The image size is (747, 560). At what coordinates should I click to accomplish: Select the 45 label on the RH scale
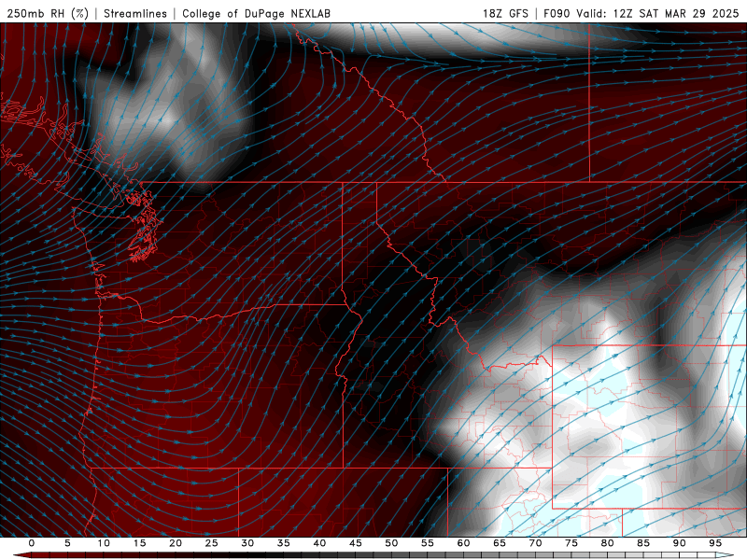(356, 543)
